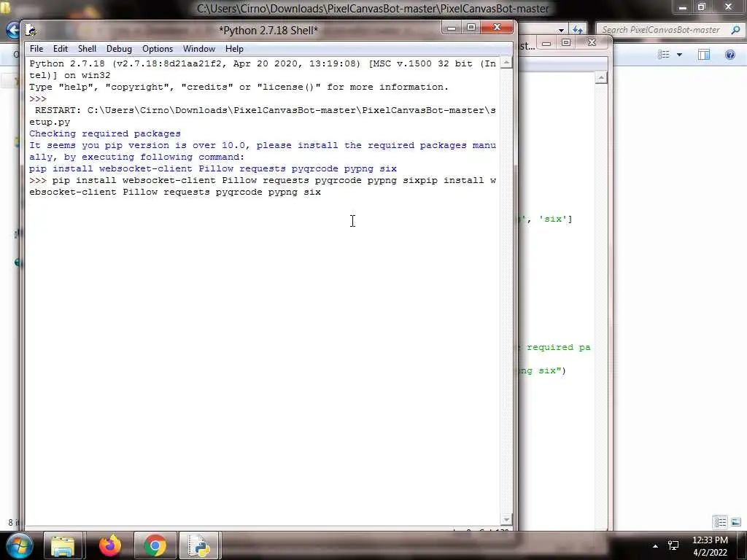The image size is (747, 560).
Task: Click the Shell scrollbar down arrow
Action: click(506, 519)
